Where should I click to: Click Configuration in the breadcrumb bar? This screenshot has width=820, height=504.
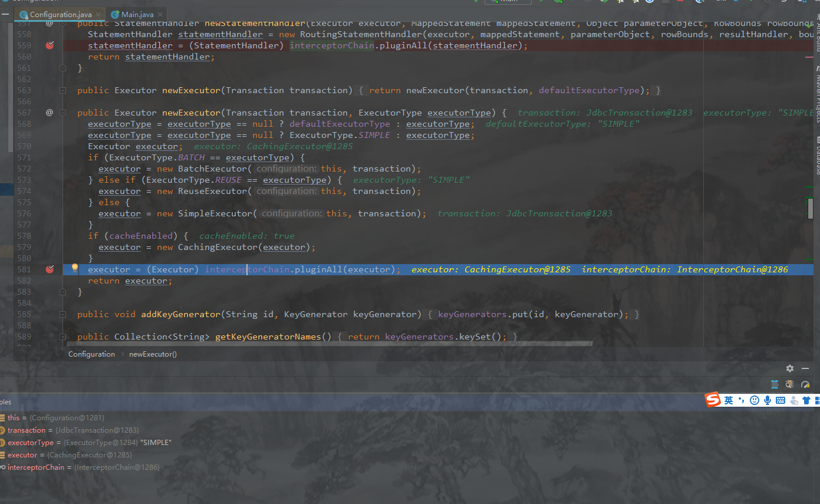pos(91,354)
